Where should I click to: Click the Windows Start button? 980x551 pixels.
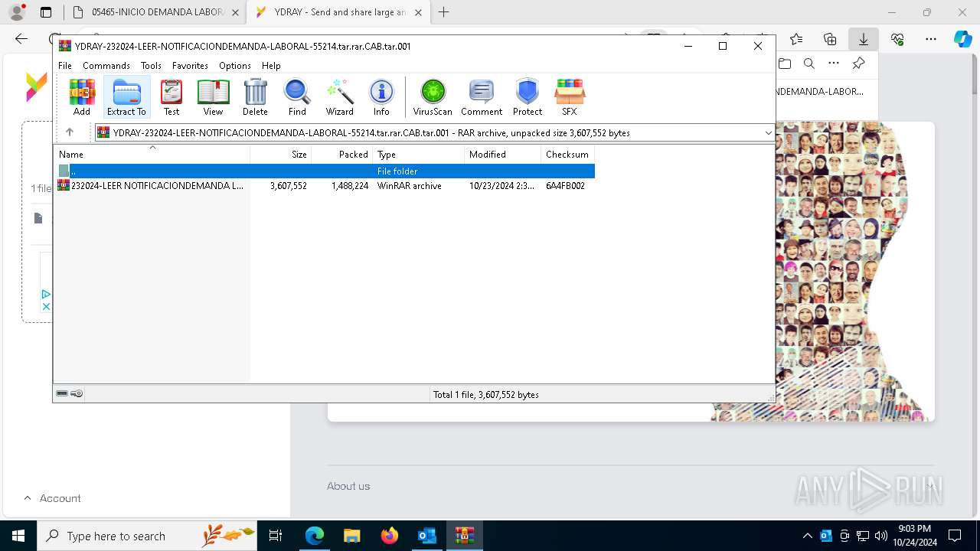coord(18,536)
